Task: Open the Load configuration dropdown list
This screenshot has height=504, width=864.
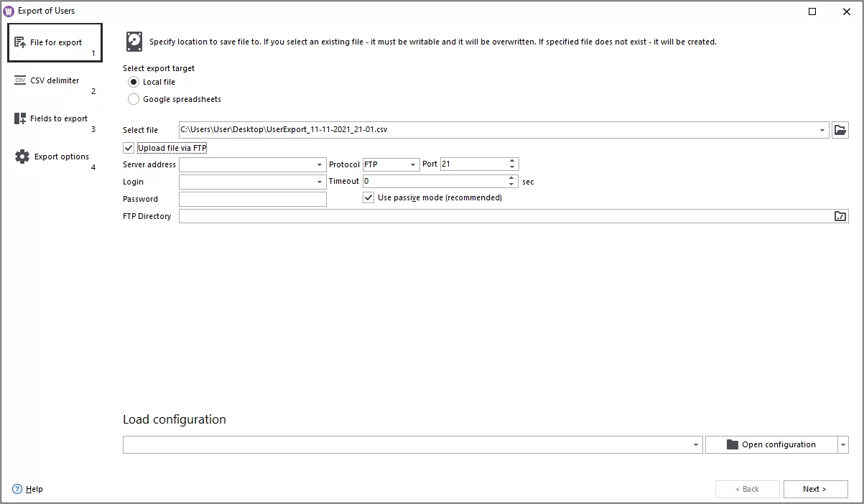Action: pyautogui.click(x=696, y=444)
